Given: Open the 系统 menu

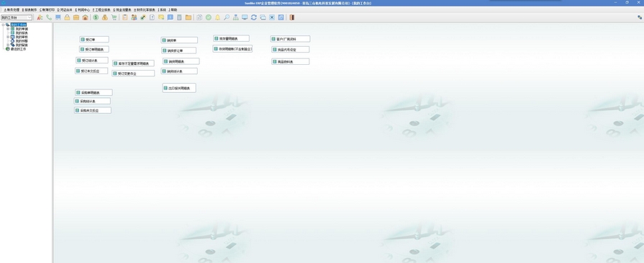Looking at the screenshot, I should pos(162,9).
